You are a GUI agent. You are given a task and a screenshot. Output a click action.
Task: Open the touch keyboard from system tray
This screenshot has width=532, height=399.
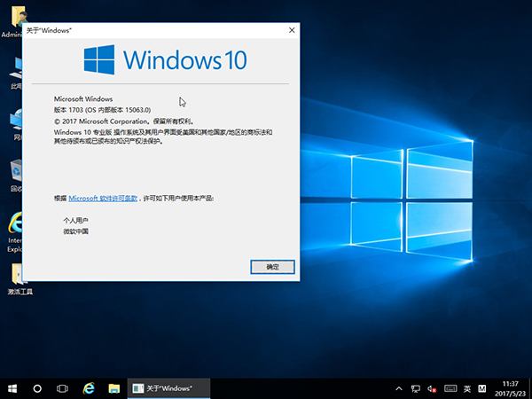point(450,388)
